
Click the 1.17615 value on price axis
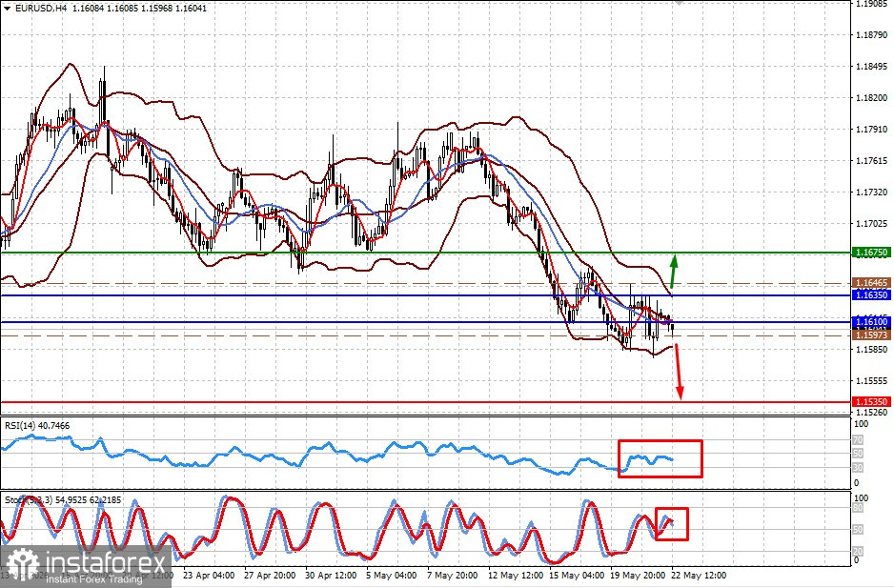872,161
